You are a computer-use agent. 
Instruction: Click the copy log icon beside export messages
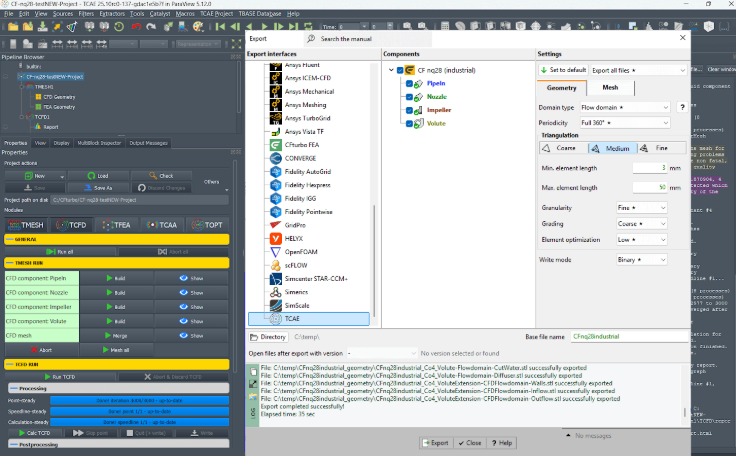click(x=253, y=371)
